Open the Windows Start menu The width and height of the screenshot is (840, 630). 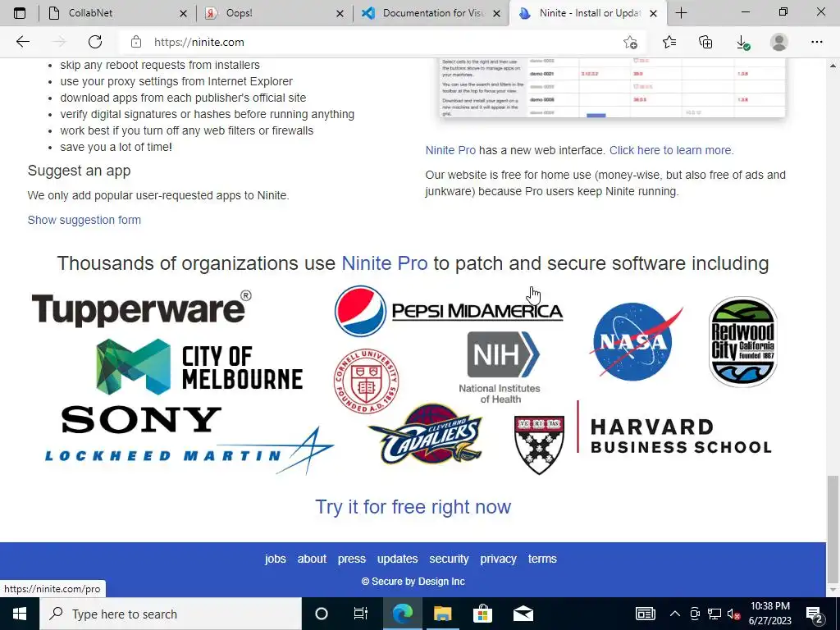click(20, 614)
